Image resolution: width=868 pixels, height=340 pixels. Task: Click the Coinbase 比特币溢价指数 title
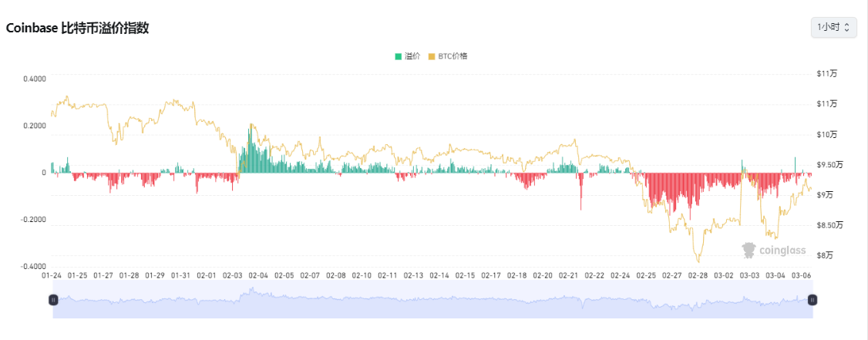(77, 29)
